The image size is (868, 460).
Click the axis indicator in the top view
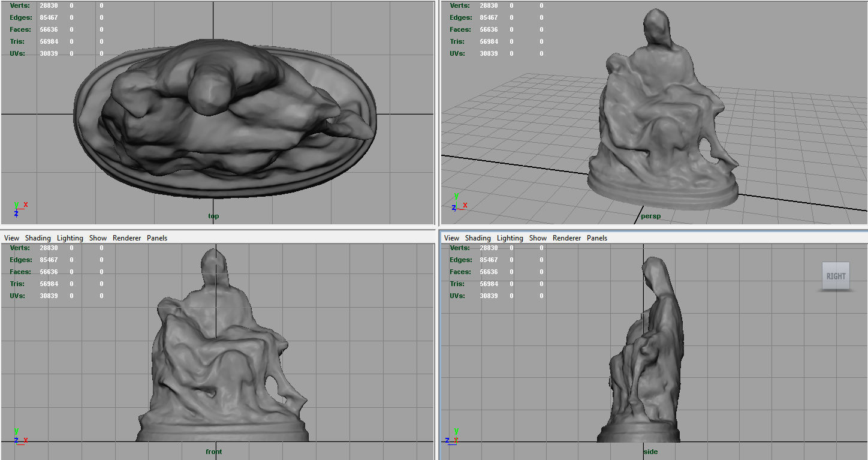pyautogui.click(x=20, y=209)
